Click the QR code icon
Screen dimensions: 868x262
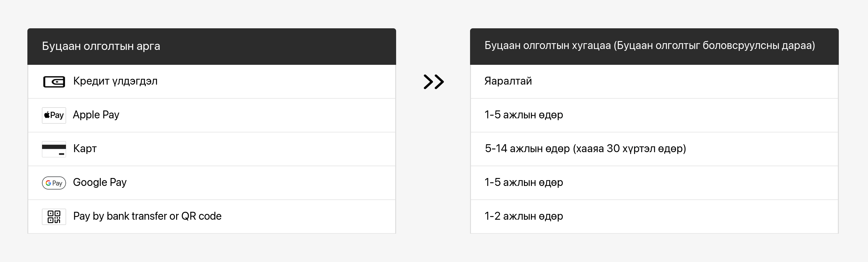(54, 216)
